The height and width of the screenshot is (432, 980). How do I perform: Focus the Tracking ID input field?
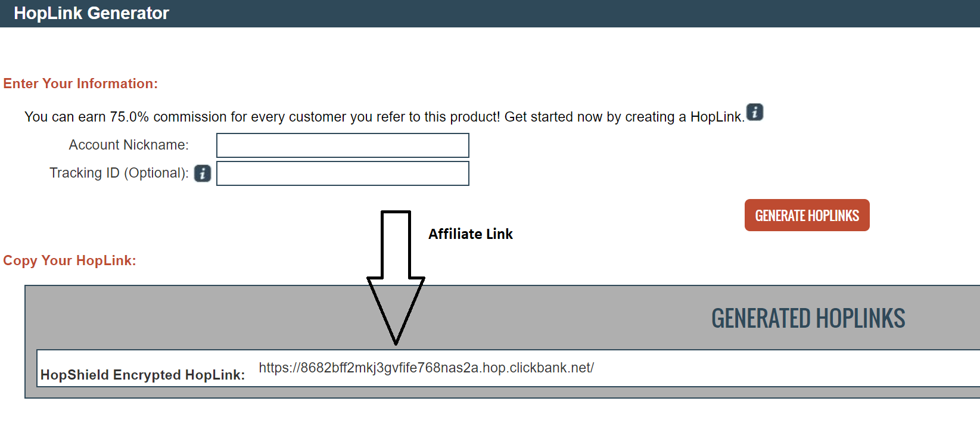[343, 173]
